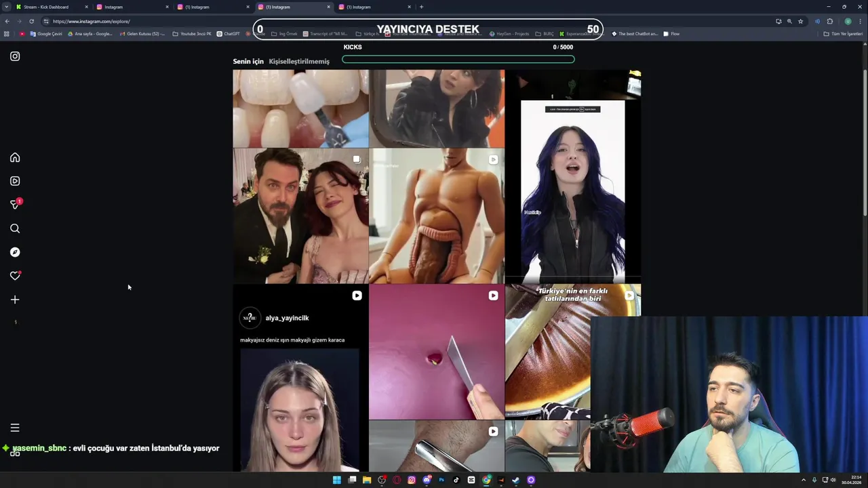Open a new browser tab
The width and height of the screenshot is (868, 488).
pyautogui.click(x=421, y=7)
